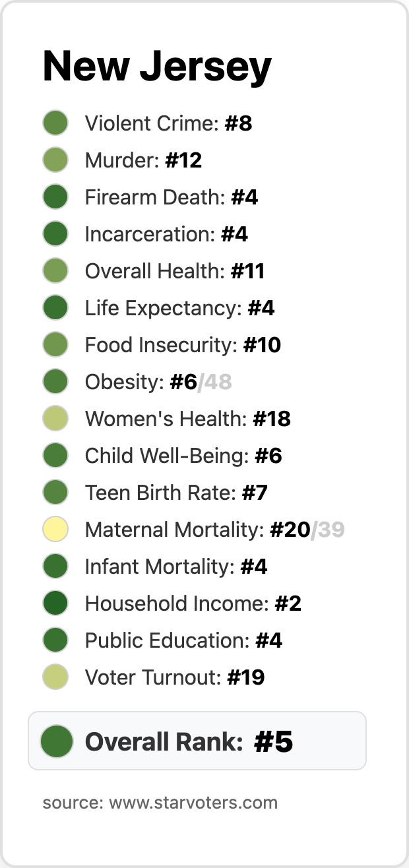Click the Violent Crime color dot
The height and width of the screenshot is (868, 409).
click(55, 123)
